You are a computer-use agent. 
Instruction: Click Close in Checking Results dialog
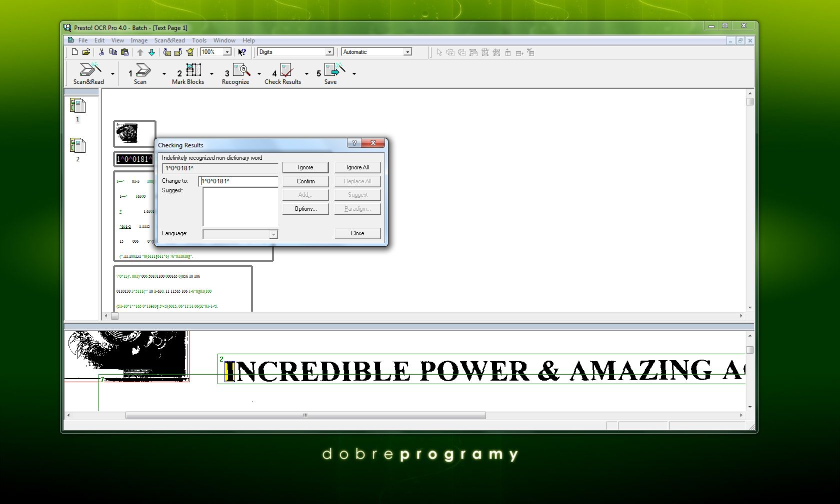357,233
